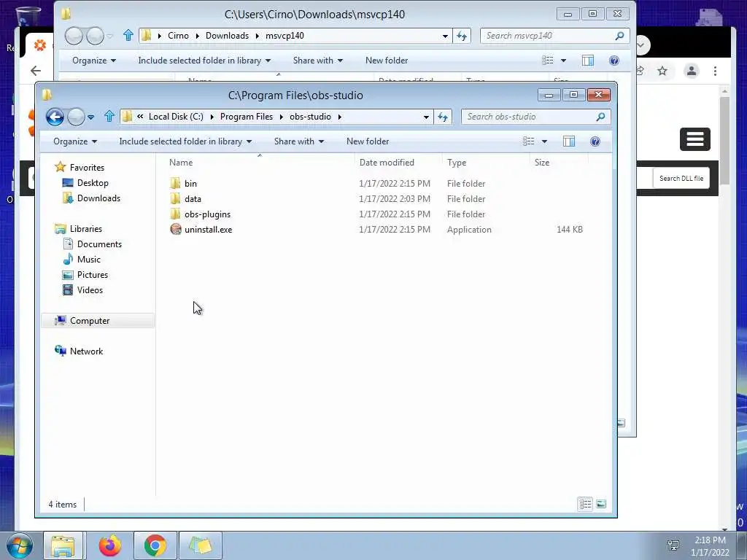Click Local Disk (C:) in the breadcrumb

[x=176, y=117]
